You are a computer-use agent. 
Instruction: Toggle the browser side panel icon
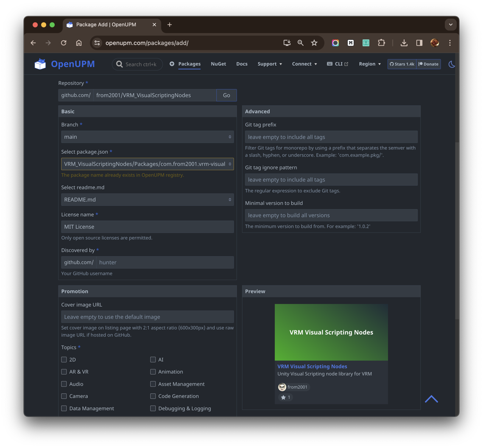(x=419, y=43)
